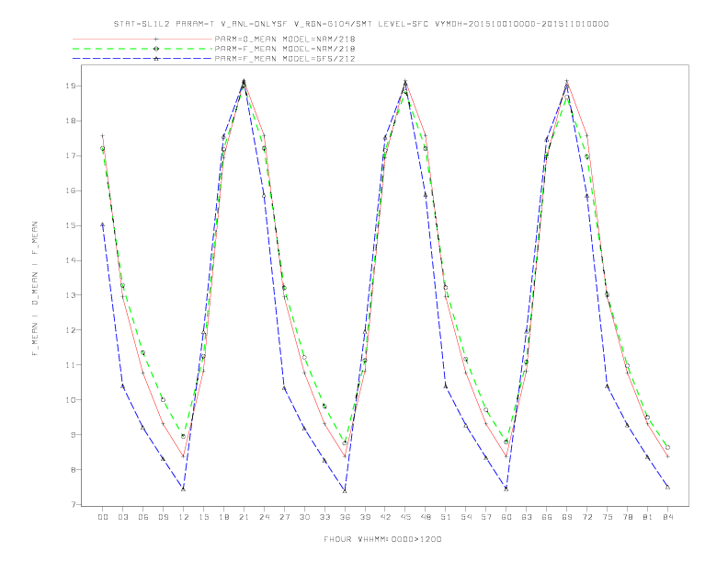Click y-axis tick value 18
Viewport: 728px width, 563px height.
tap(71, 121)
